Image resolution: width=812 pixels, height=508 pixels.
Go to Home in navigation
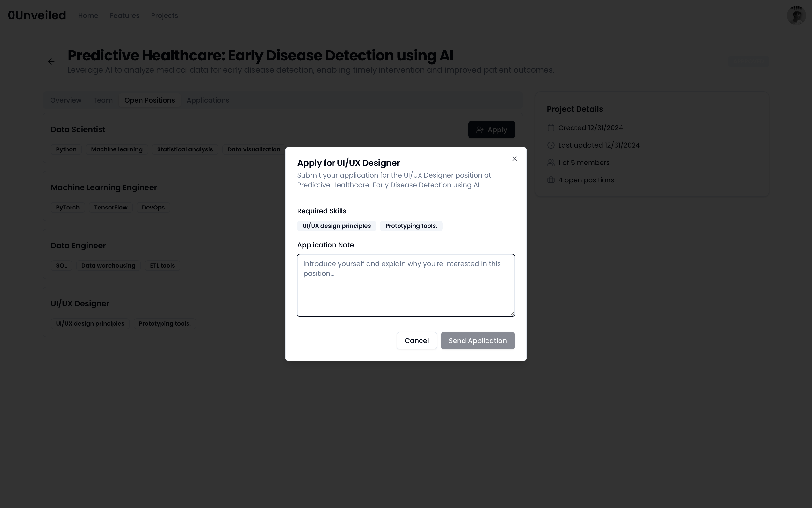[x=88, y=15]
